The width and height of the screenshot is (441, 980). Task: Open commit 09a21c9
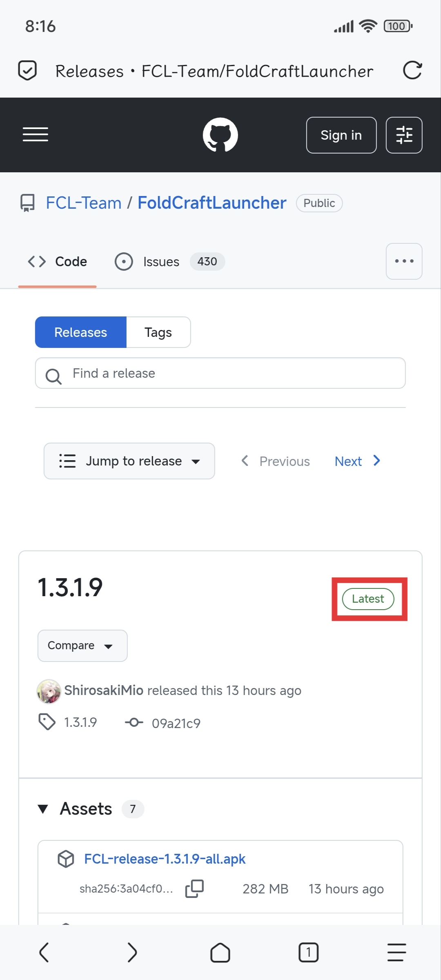(x=176, y=724)
